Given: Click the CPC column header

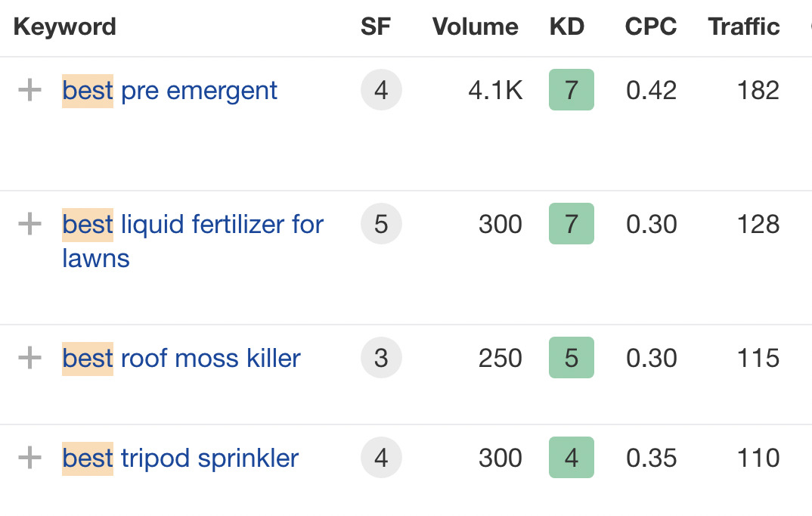Looking at the screenshot, I should pos(650,26).
